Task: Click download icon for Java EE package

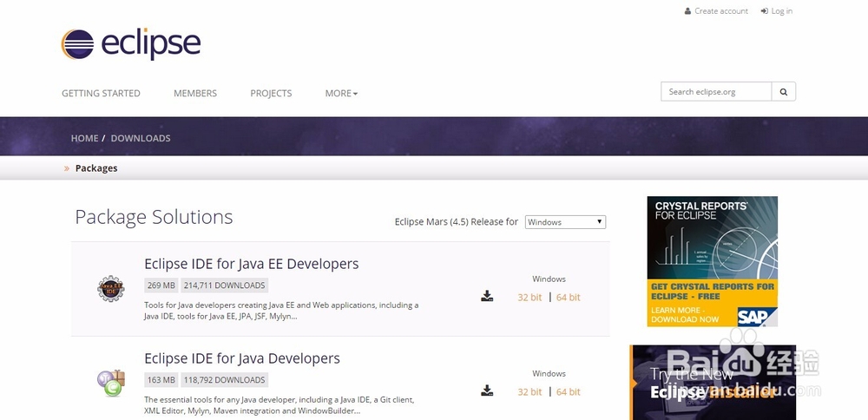Action: (487, 297)
